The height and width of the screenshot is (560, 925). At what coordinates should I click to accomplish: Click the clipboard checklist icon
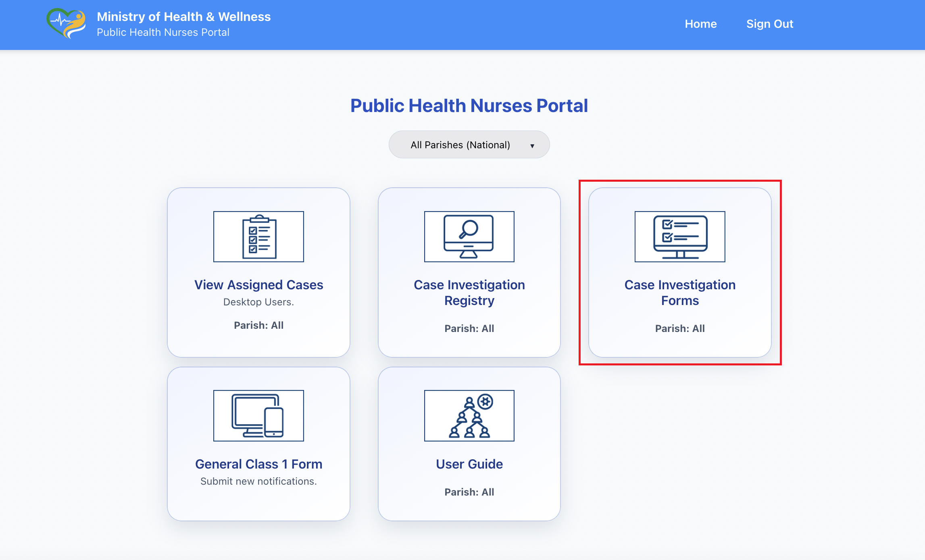(x=258, y=236)
